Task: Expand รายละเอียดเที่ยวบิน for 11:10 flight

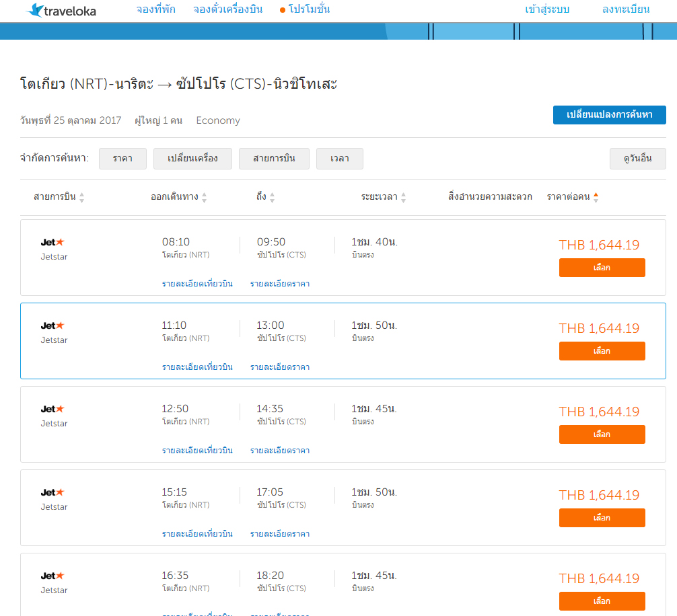Action: click(x=197, y=367)
